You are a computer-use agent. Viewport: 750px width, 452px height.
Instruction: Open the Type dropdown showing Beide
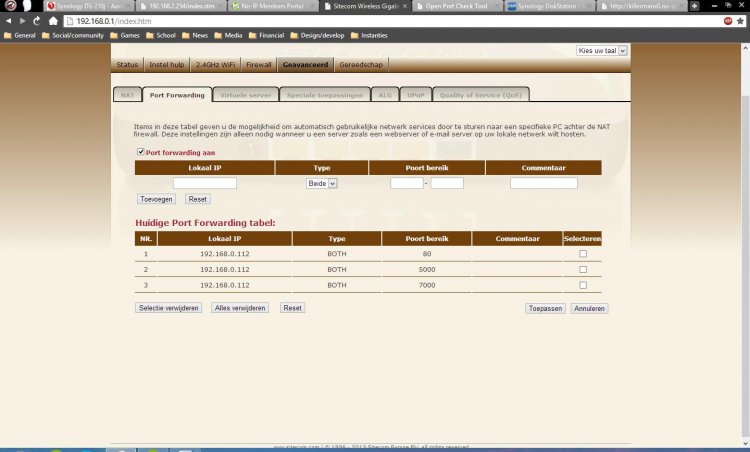tap(322, 183)
